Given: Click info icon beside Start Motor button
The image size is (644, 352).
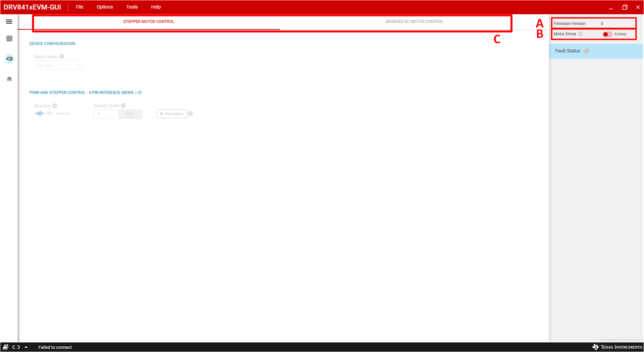Looking at the screenshot, I should pyautogui.click(x=191, y=114).
